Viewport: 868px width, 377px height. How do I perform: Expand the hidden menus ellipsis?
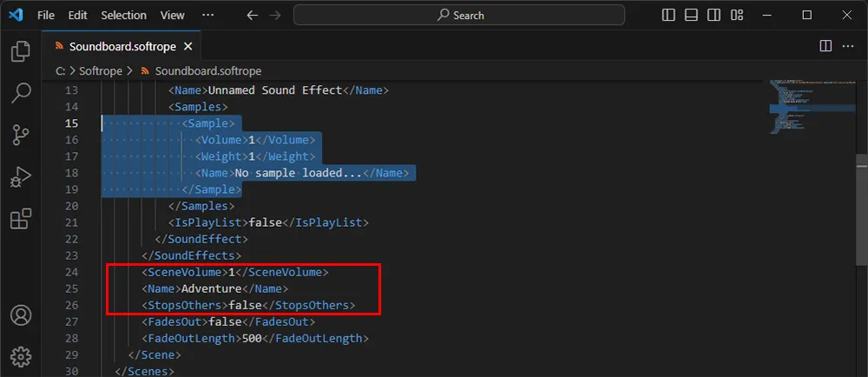point(208,16)
